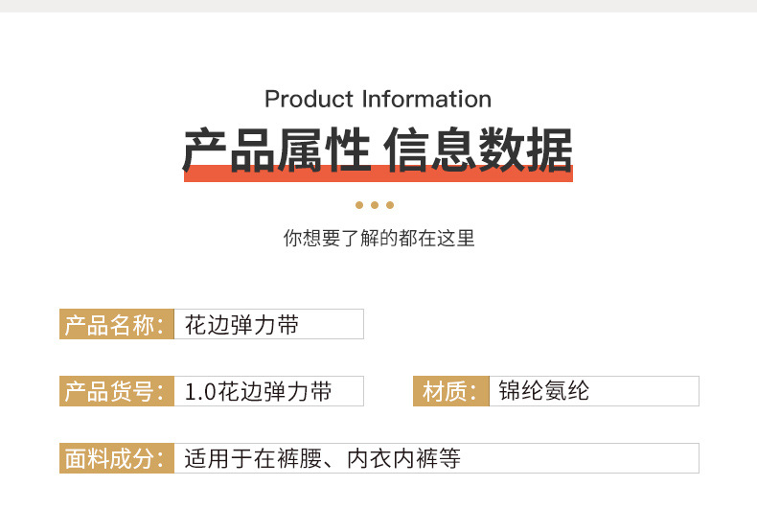This screenshot has width=757, height=532.
Task: Click the orange underline bar beneath the title
Action: click(378, 176)
